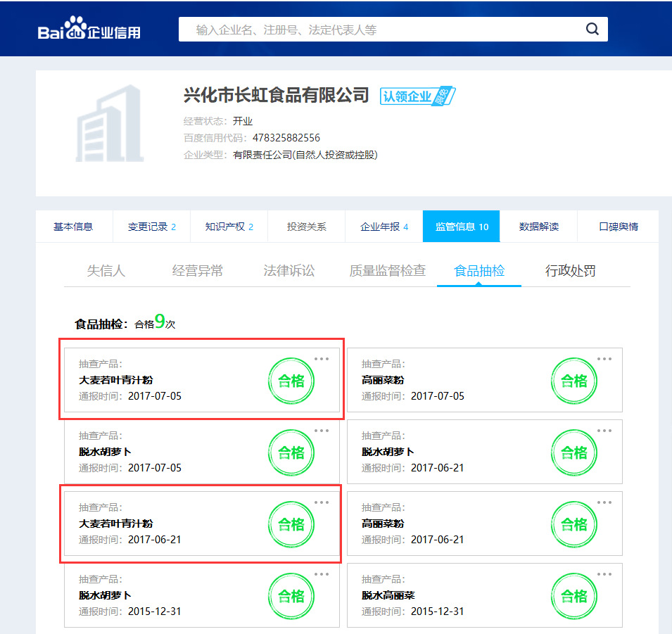Click the 开业 business status value
This screenshot has width=672, height=634.
pos(243,121)
